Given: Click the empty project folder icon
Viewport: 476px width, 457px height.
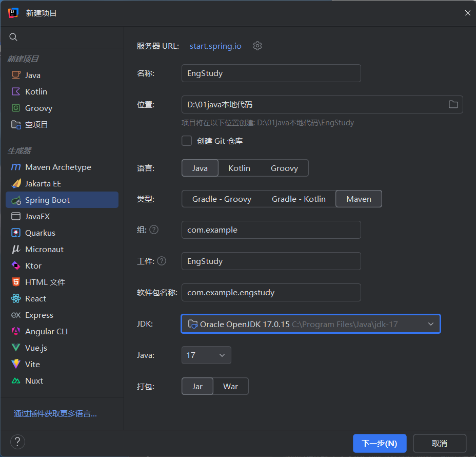Looking at the screenshot, I should click(16, 125).
